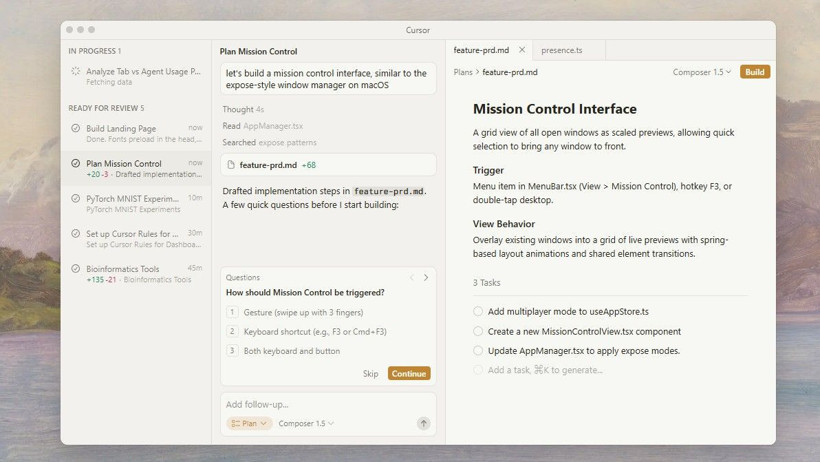This screenshot has height=462, width=820.
Task: Check off Add multiplayer mode task
Action: coord(478,312)
